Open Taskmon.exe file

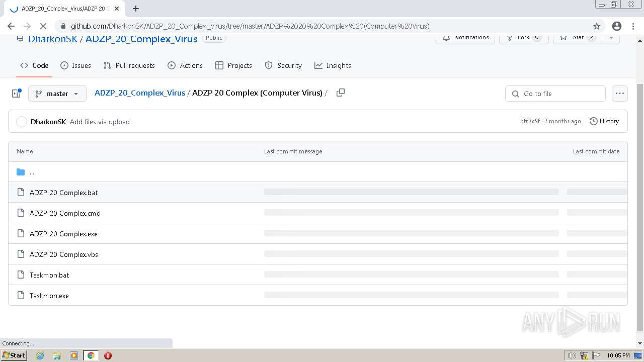pyautogui.click(x=49, y=296)
